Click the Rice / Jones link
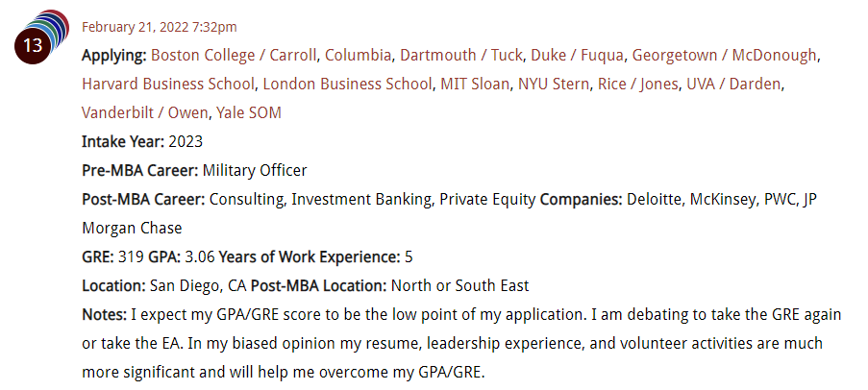The width and height of the screenshot is (868, 390). point(637,85)
